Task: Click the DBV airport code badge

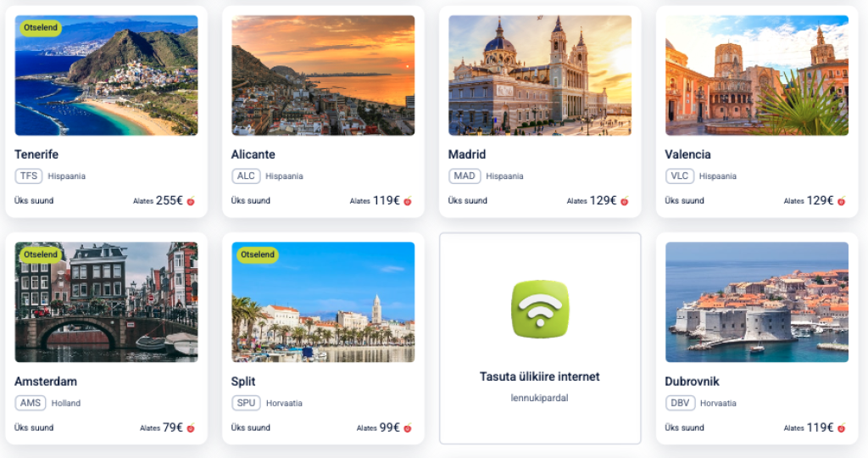Action: pyautogui.click(x=680, y=403)
